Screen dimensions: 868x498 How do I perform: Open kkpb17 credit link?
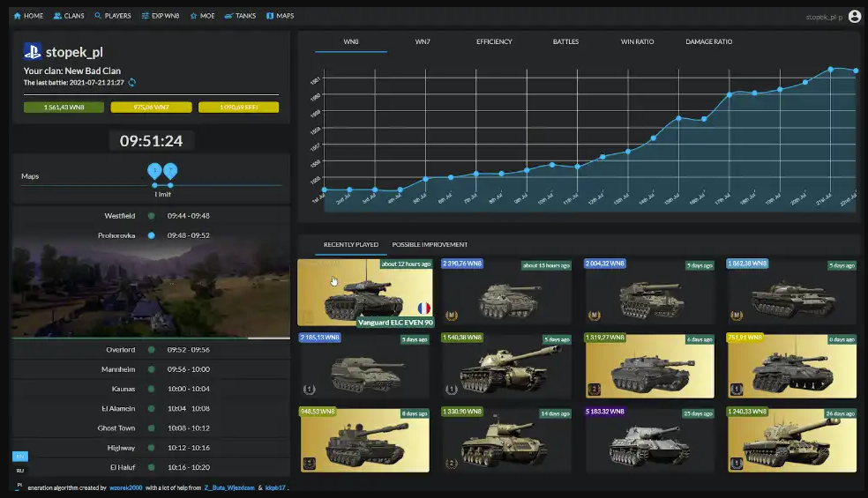coord(275,488)
